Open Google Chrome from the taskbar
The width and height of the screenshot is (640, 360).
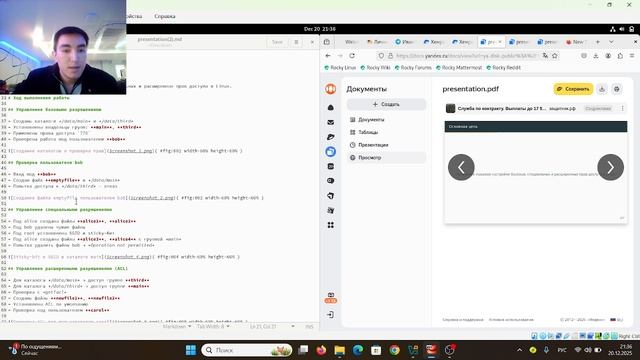(x=394, y=350)
